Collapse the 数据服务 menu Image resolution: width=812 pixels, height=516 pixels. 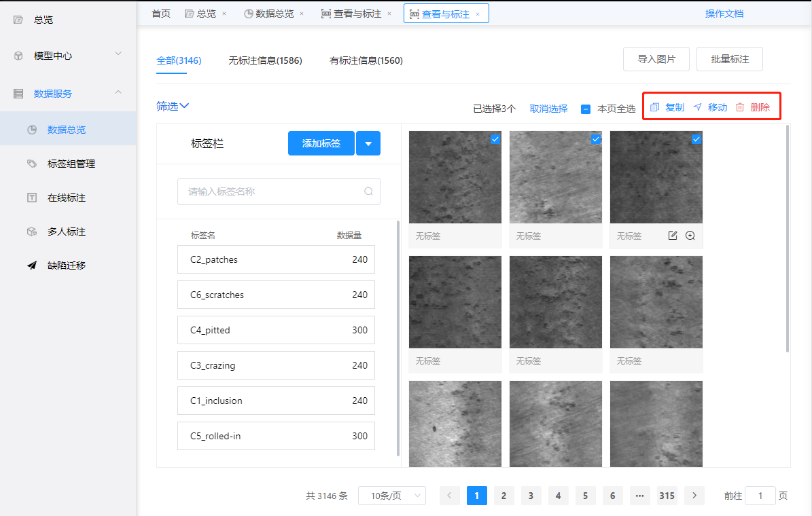(x=118, y=92)
